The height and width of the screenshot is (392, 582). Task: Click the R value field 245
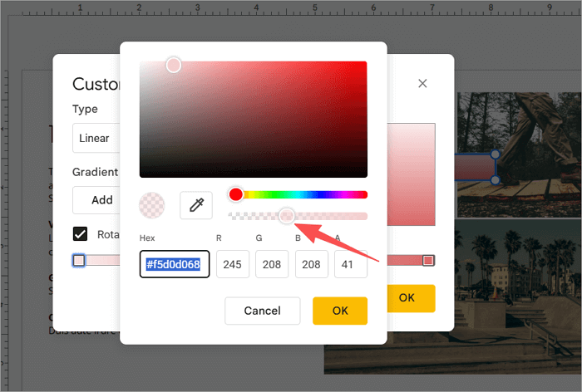[233, 264]
